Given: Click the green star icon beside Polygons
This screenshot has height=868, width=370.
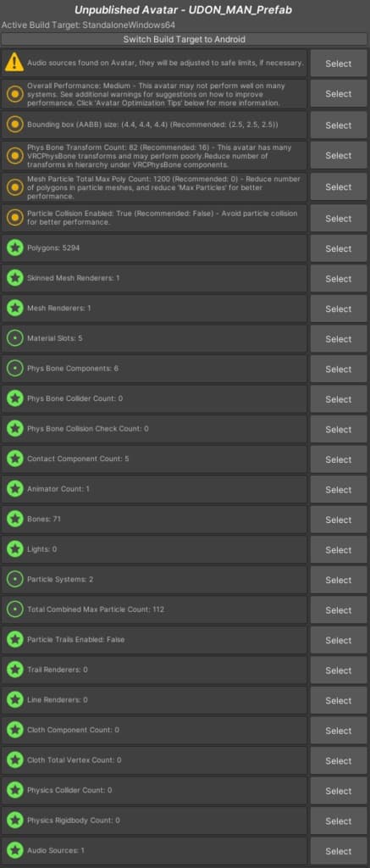Looking at the screenshot, I should coord(14,248).
